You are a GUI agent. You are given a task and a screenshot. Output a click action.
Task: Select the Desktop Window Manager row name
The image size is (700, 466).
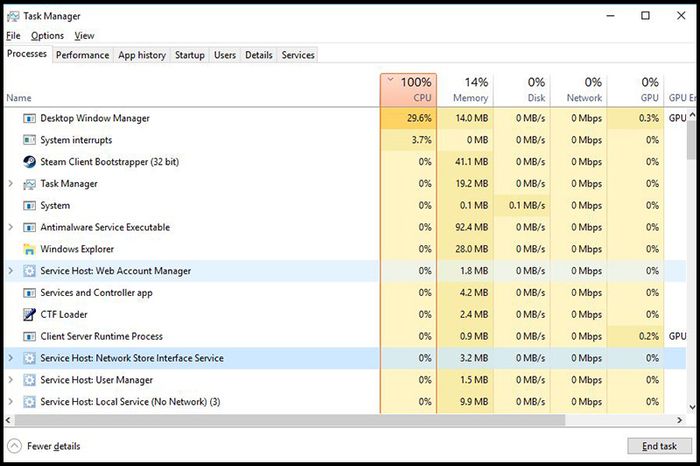(95, 118)
